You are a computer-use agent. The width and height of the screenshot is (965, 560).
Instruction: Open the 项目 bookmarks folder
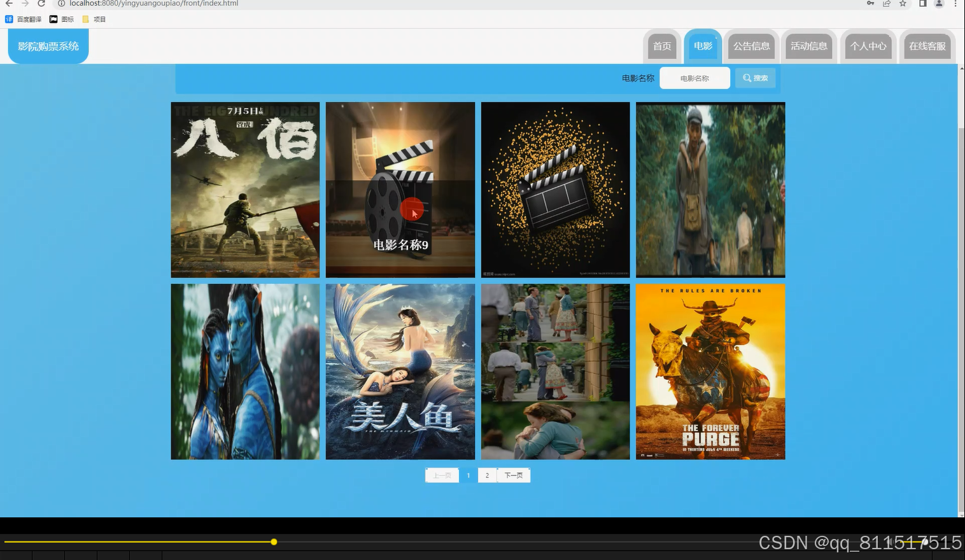(x=94, y=19)
